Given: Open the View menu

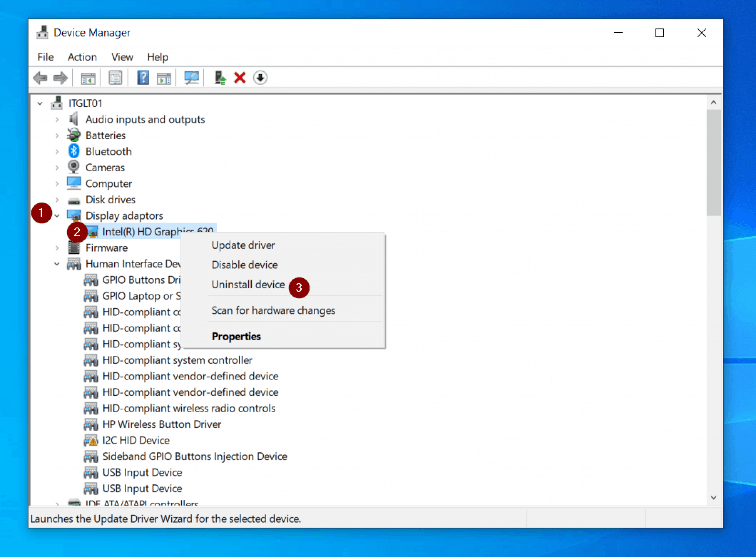Looking at the screenshot, I should point(122,57).
